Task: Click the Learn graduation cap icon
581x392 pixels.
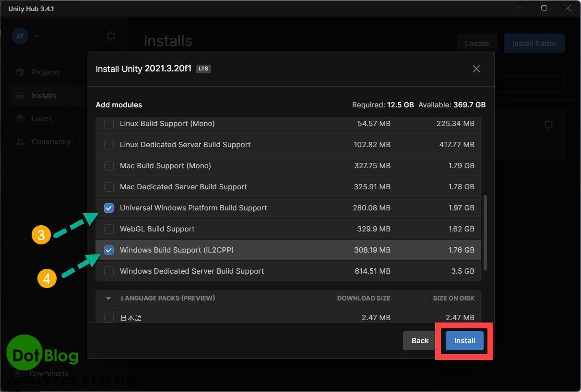Action: pyautogui.click(x=20, y=119)
